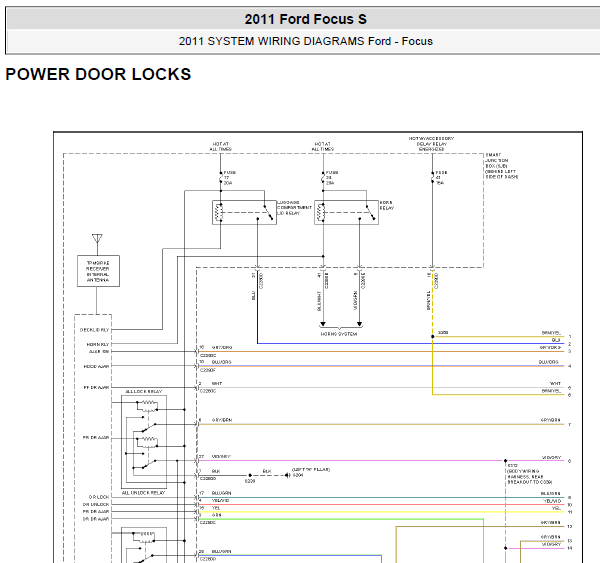
Task: Click the Luggage Compartment Lid Relay box
Action: point(244,212)
